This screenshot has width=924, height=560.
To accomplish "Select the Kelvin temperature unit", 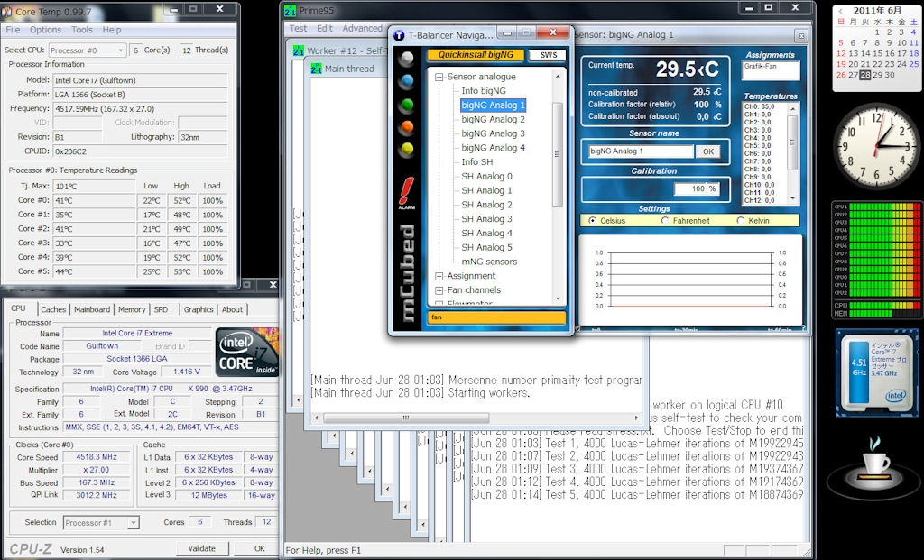I will point(741,220).
